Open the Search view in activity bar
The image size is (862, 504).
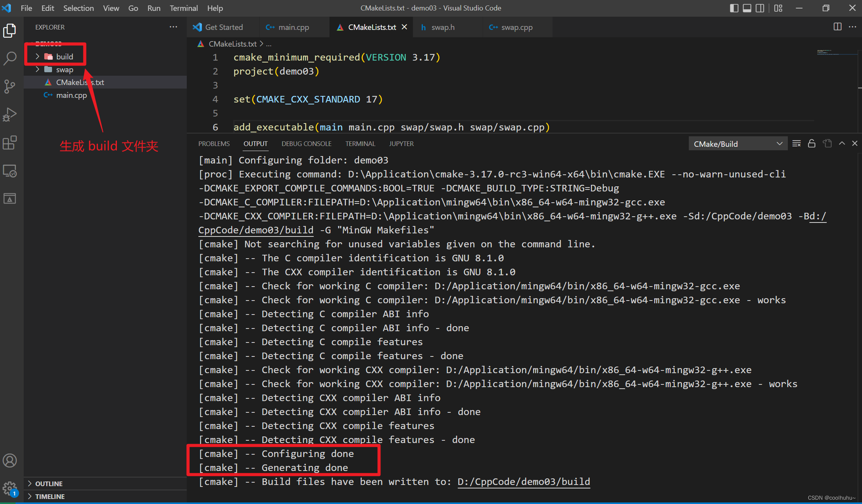[x=10, y=58]
